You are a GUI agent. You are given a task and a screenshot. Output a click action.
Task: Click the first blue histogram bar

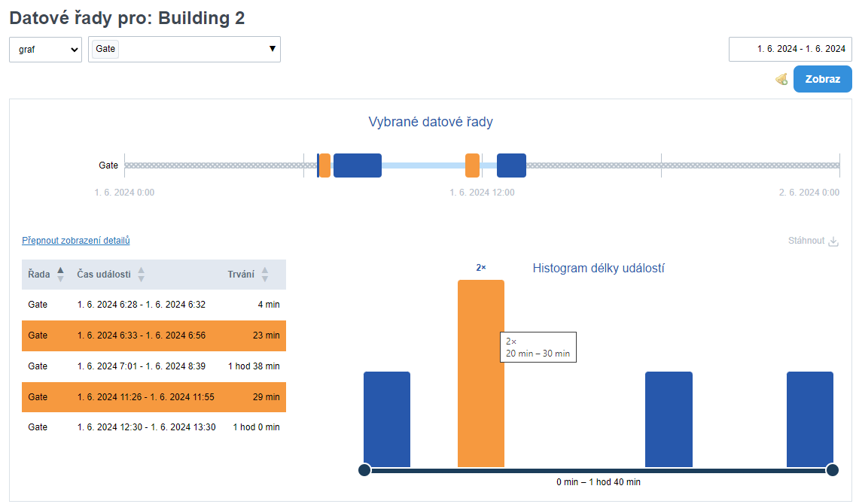click(386, 419)
